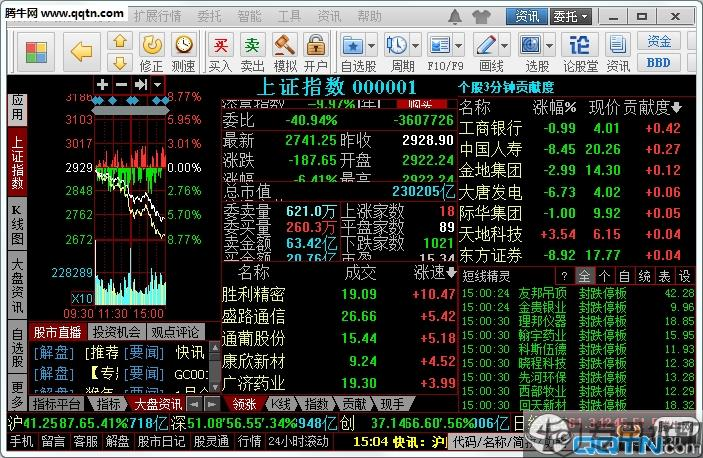Screen dimensions: 703x458
Task: Zoom out chart with minus icon
Action: [121, 84]
